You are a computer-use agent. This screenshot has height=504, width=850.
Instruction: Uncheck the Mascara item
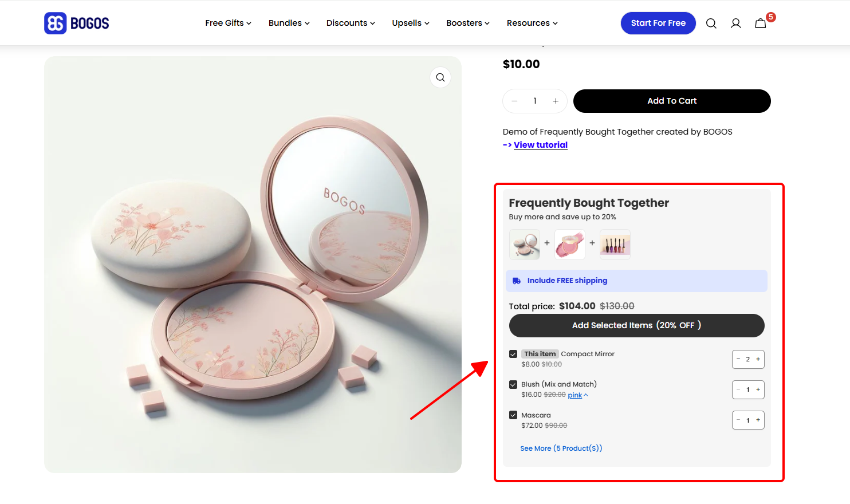point(513,415)
